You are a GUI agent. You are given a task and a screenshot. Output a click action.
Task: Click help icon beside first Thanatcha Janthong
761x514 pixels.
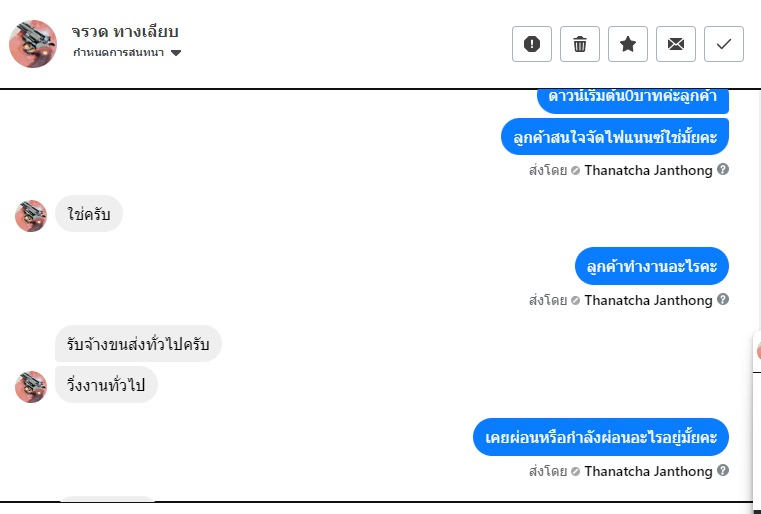coord(723,170)
